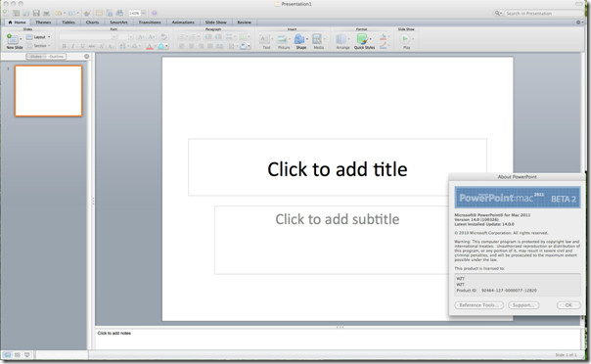Open the Quick Styles gallery
The height and width of the screenshot is (364, 591).
pos(362,39)
